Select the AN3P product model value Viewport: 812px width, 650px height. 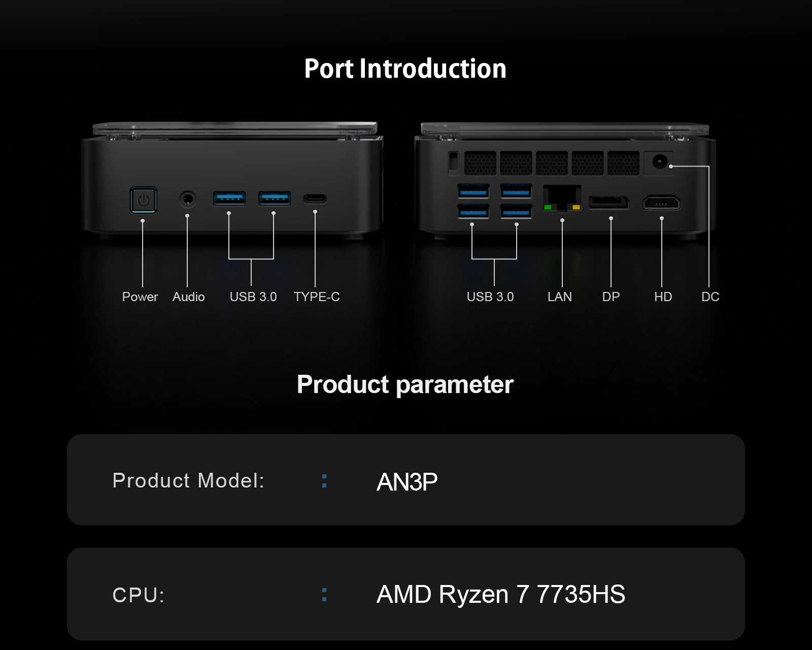pos(407,481)
